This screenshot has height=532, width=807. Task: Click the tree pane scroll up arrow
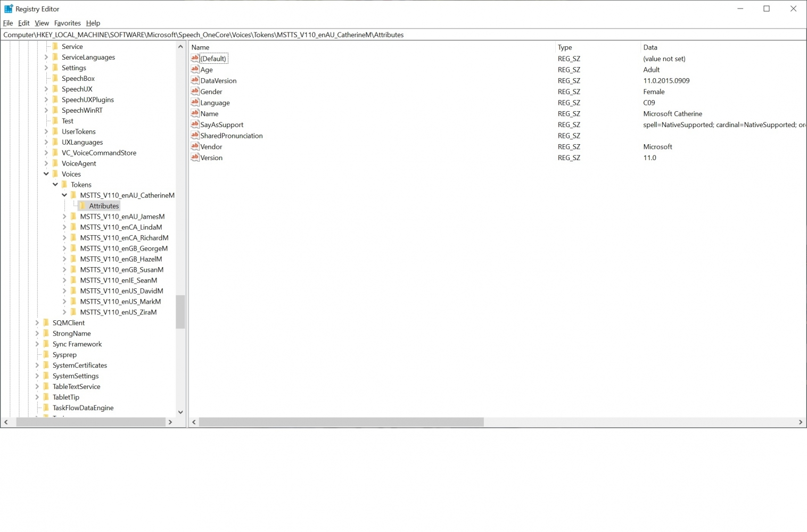click(x=180, y=47)
